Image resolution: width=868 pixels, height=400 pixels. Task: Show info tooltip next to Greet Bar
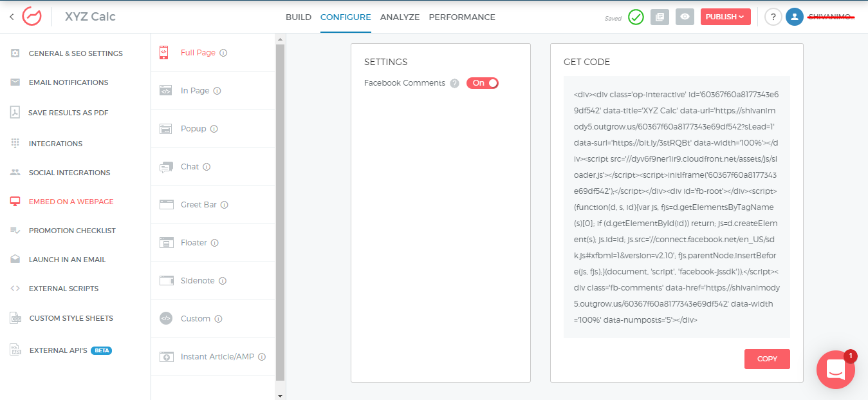[x=225, y=205]
